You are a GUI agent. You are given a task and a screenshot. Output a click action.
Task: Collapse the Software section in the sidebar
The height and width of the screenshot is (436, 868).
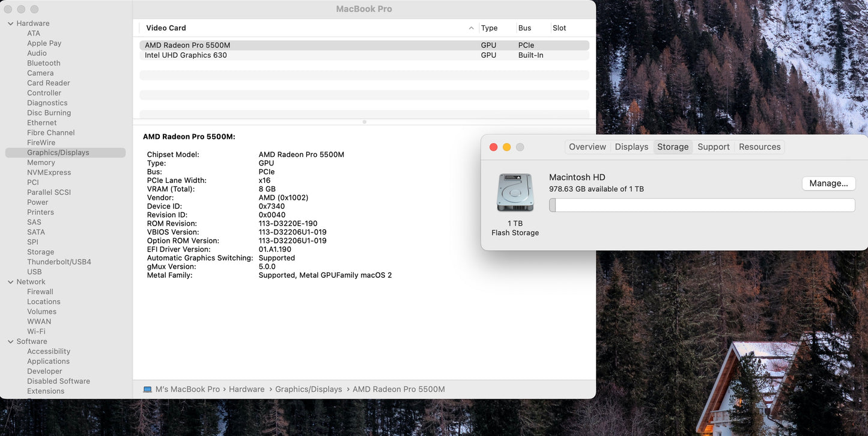[x=10, y=341]
